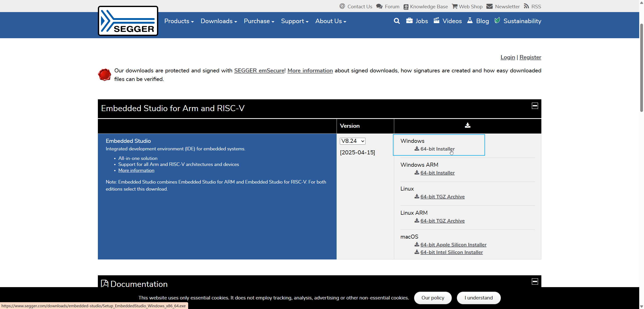Viewport: 644px width, 309px height.
Task: Click the Contact Us at-sign icon
Action: tap(342, 6)
